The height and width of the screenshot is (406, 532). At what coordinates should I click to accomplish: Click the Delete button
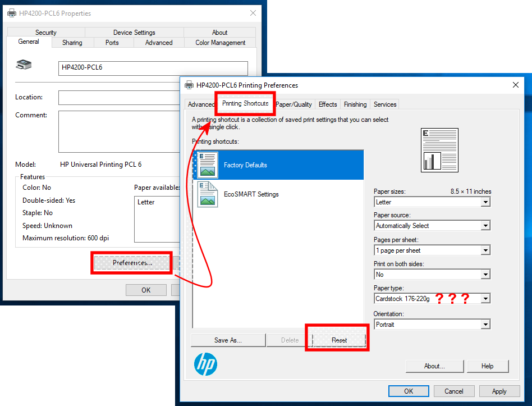click(x=290, y=340)
